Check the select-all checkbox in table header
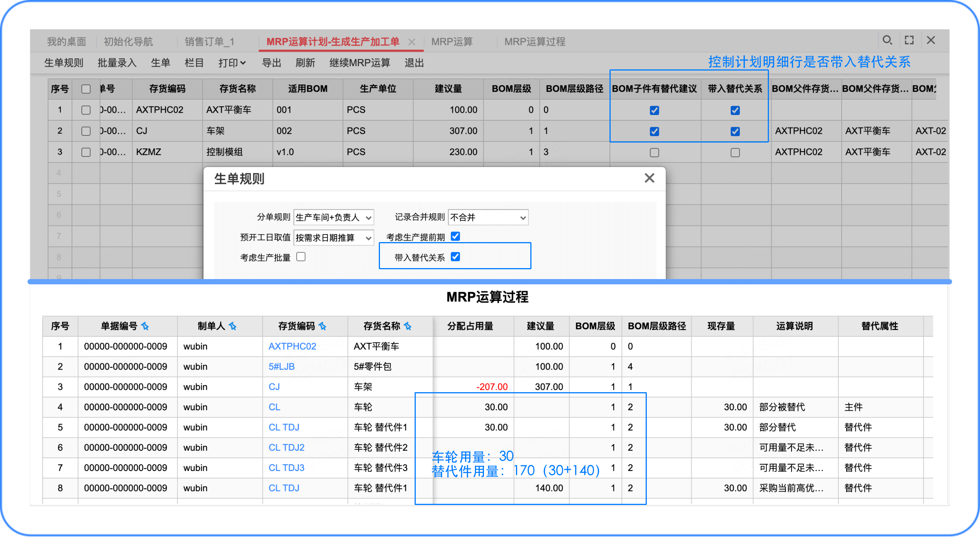The image size is (980, 537). tap(86, 89)
